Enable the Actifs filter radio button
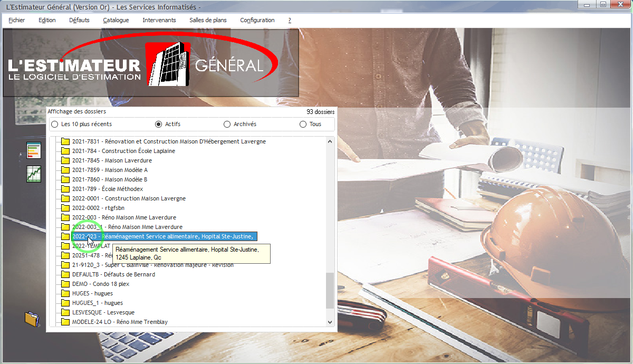The height and width of the screenshot is (364, 633). tap(158, 124)
